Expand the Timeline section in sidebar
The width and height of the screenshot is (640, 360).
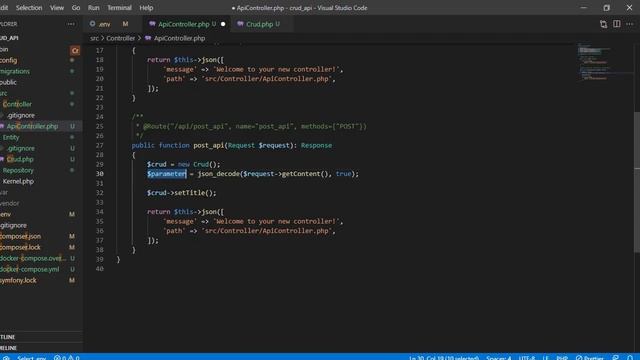click(x=41, y=348)
